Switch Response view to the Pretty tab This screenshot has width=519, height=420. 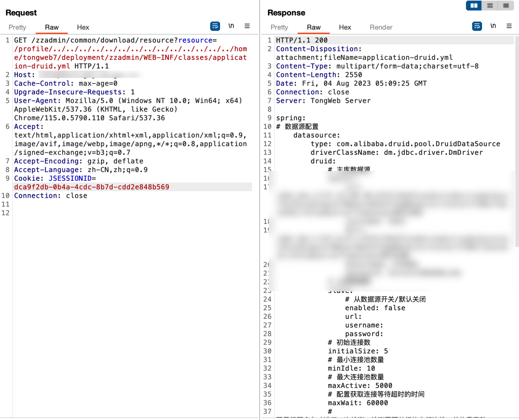(x=279, y=27)
